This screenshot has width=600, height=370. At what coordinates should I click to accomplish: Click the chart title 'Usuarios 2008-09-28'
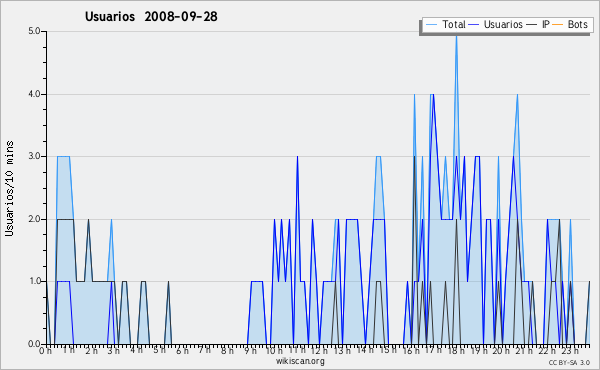click(x=151, y=17)
